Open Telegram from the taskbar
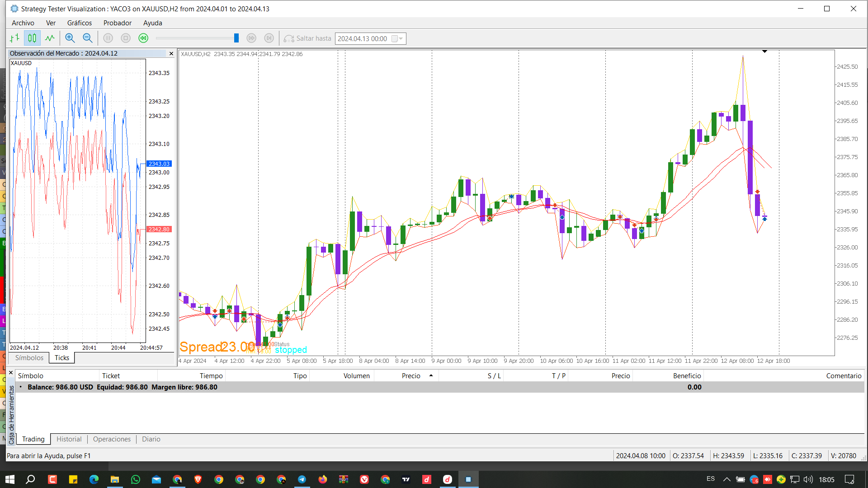The width and height of the screenshot is (868, 488). pos(302,479)
